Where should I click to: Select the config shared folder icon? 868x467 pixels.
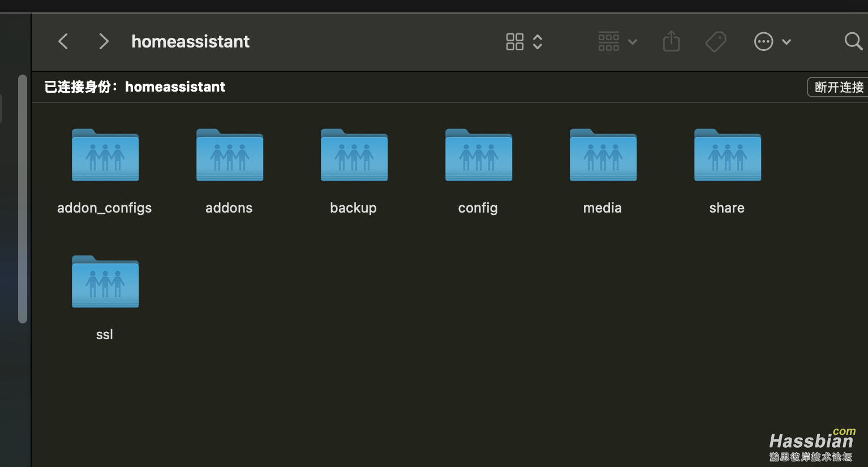click(x=479, y=155)
